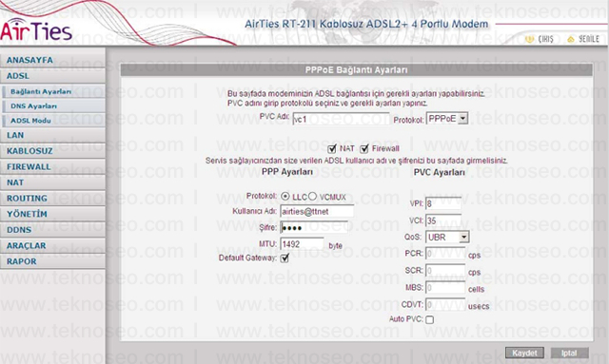609x364 pixels.
Task: Click the YENİLE refresh icon
Action: [571, 39]
